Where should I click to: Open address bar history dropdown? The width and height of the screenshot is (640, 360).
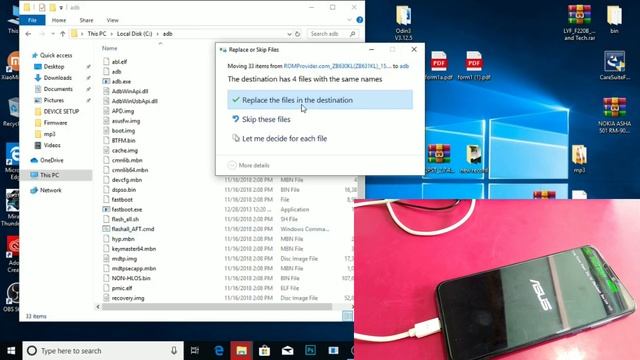pos(289,34)
